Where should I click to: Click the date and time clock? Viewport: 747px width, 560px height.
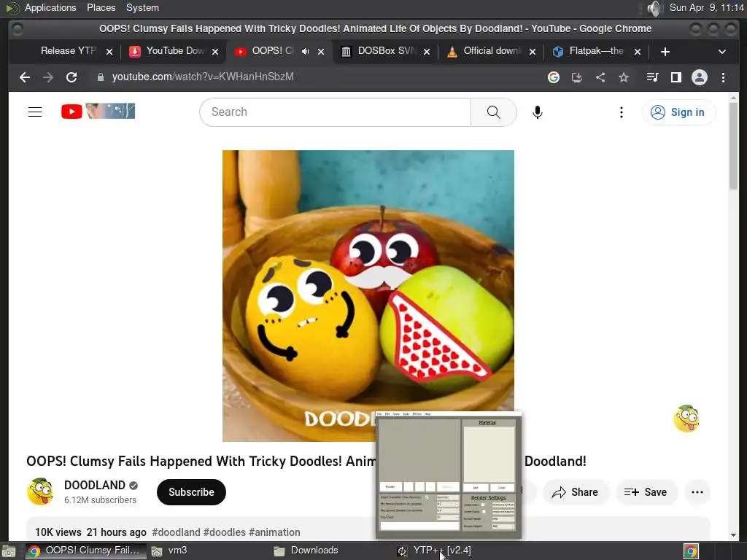pos(707,7)
